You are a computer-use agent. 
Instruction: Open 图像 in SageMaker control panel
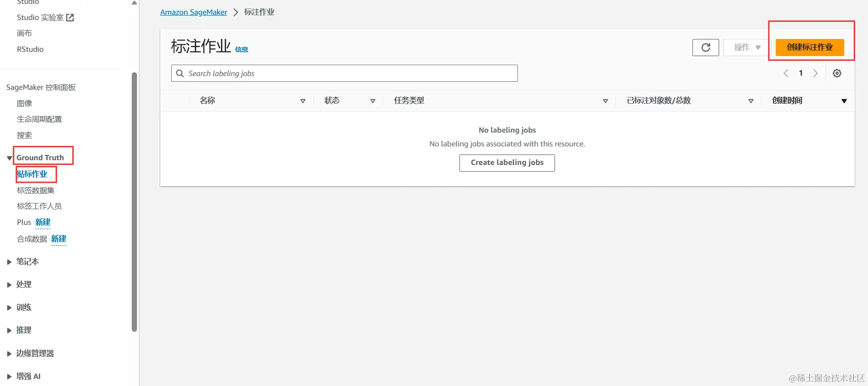tap(24, 103)
